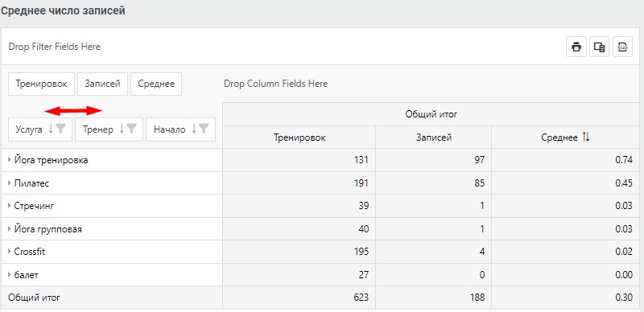Open filter funnel for Тренер field

pos(131,129)
